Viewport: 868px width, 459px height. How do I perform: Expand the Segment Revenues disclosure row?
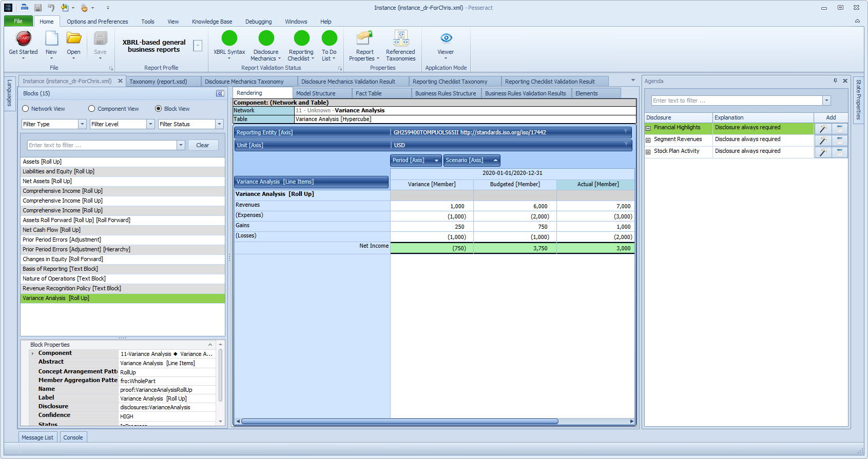(648, 140)
